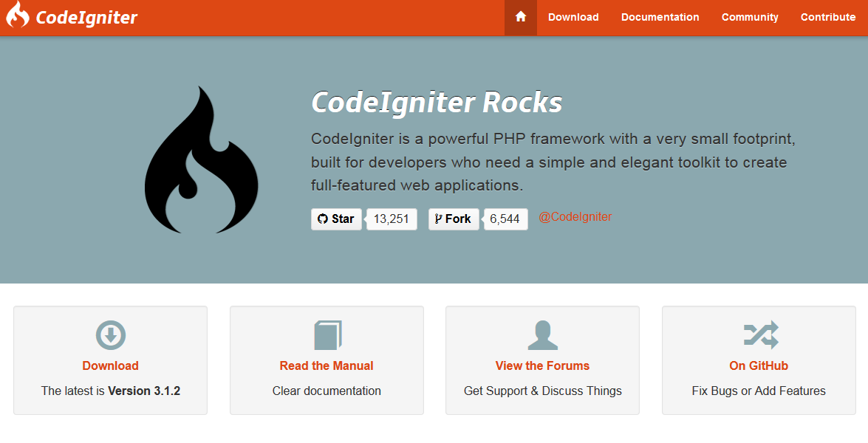Screen dimensions: 868x443
Task: Click the 13,251 star count
Action: (x=392, y=219)
